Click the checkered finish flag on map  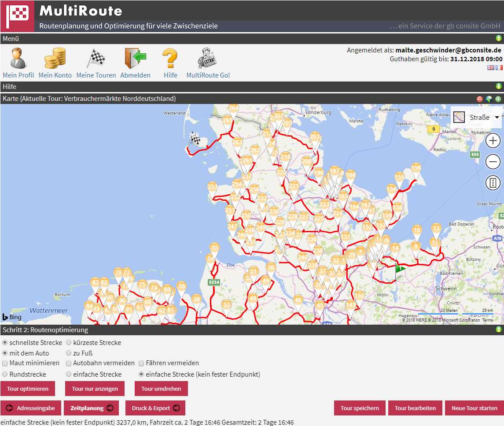(195, 138)
